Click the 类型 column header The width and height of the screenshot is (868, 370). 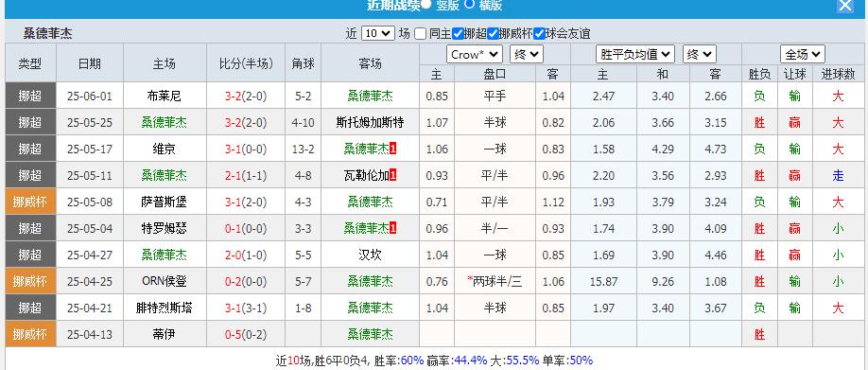[30, 63]
